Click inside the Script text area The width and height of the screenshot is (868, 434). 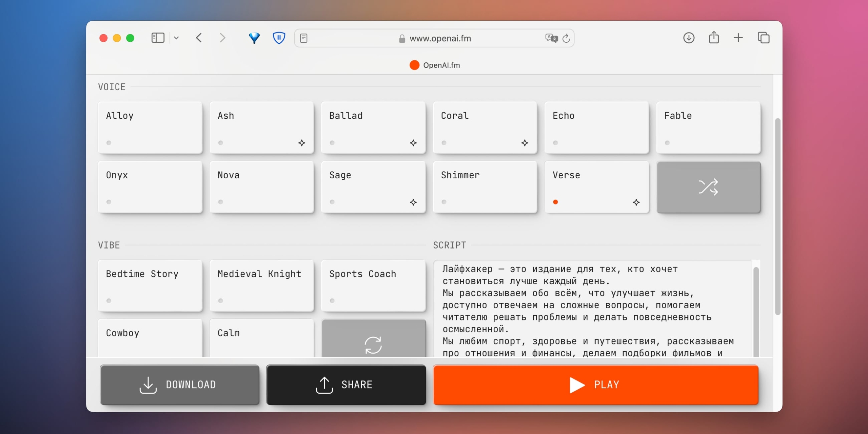point(592,309)
